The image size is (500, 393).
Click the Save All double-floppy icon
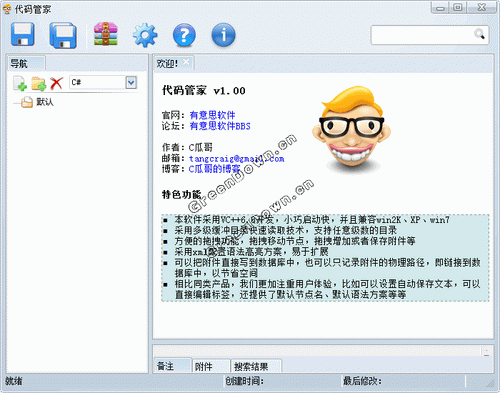point(63,35)
